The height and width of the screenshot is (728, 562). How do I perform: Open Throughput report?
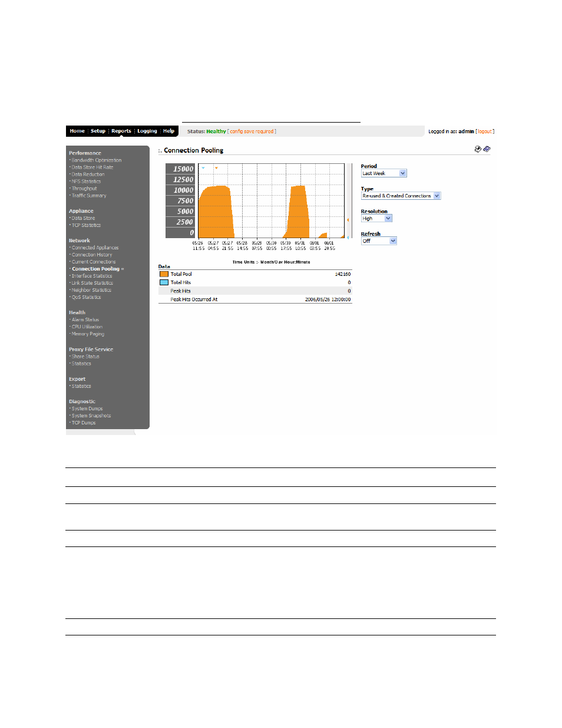(x=84, y=189)
